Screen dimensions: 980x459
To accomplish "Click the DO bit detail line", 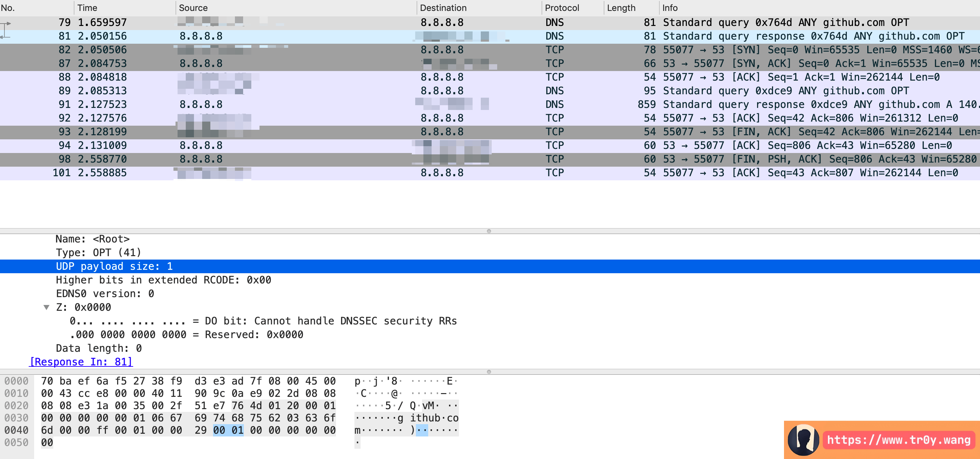I will tap(263, 321).
